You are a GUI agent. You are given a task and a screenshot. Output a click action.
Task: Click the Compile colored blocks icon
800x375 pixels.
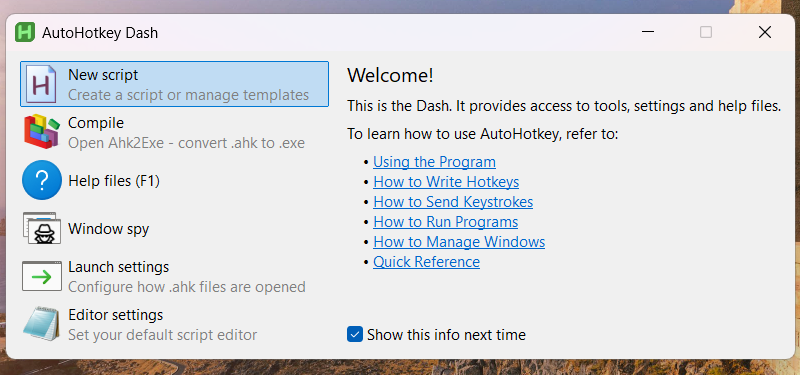[x=42, y=132]
